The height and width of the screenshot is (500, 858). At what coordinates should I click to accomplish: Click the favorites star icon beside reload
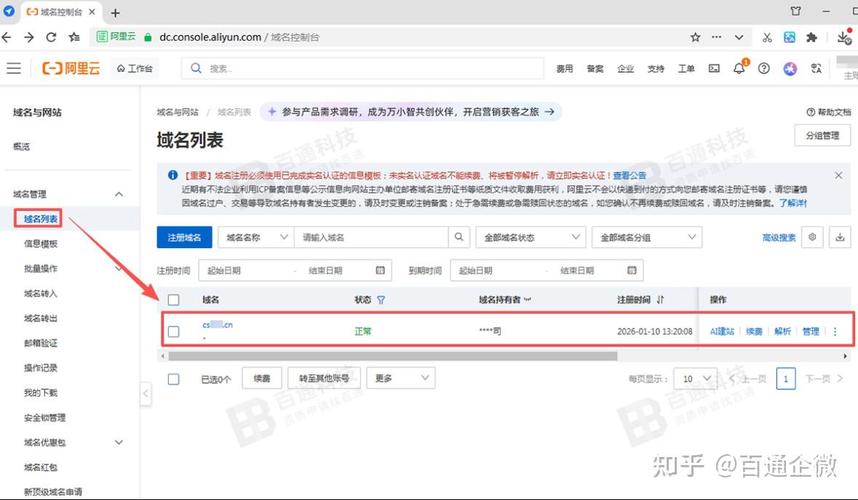[x=74, y=37]
